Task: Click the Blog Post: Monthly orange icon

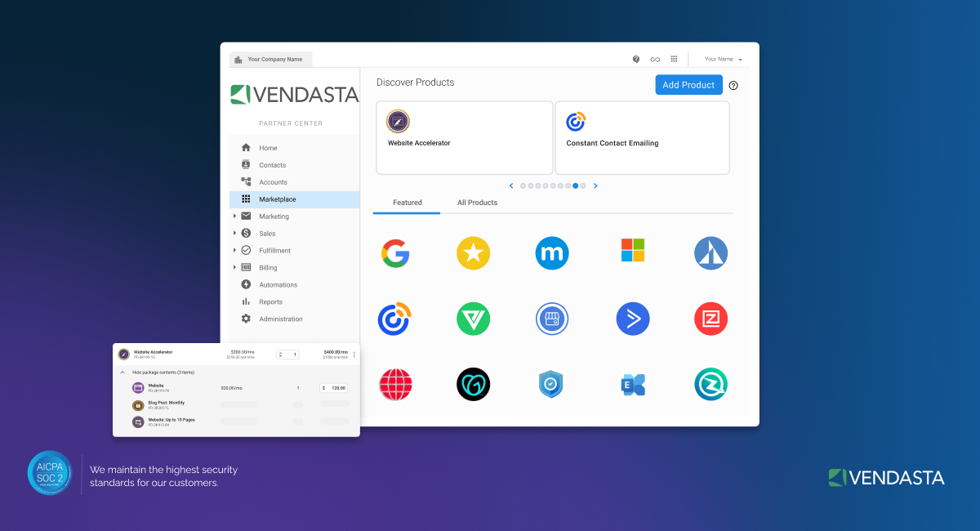Action: coord(138,405)
